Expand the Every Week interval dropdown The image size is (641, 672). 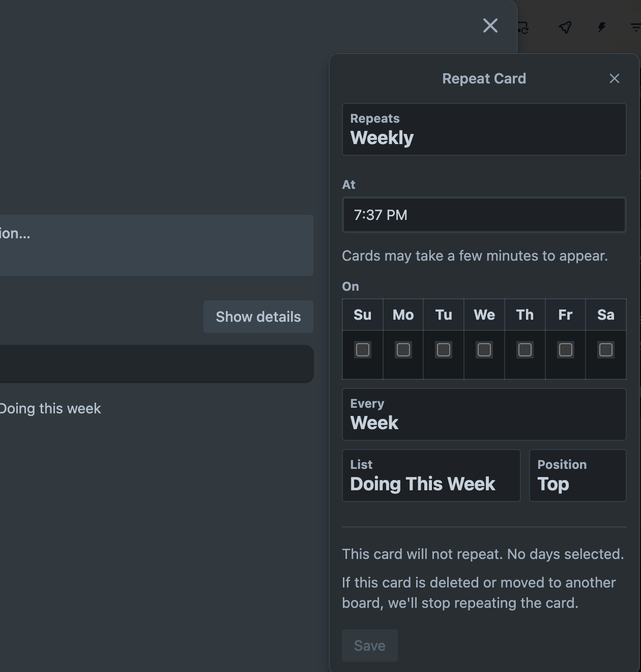(x=484, y=414)
